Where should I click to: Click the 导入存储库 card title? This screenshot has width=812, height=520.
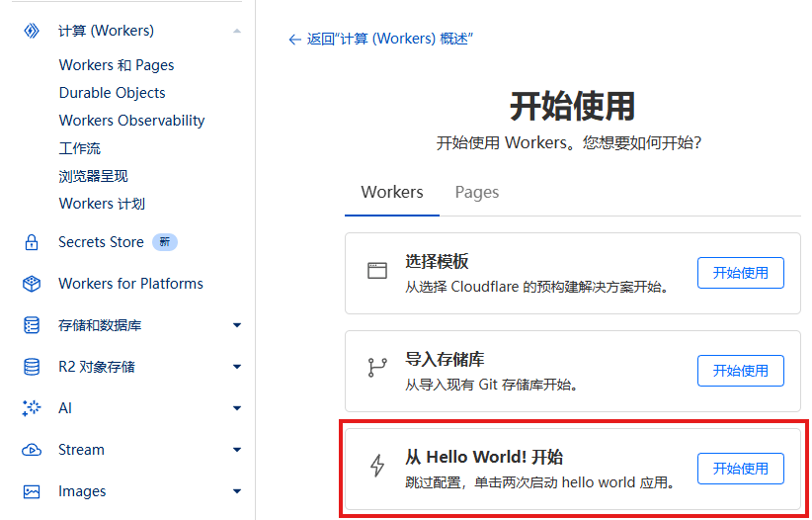click(x=445, y=359)
